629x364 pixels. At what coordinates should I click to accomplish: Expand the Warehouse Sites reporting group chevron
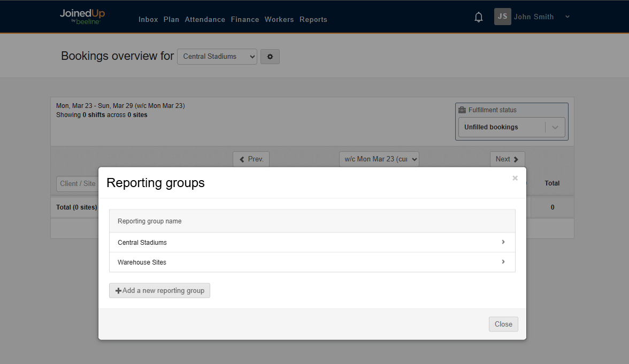point(502,262)
